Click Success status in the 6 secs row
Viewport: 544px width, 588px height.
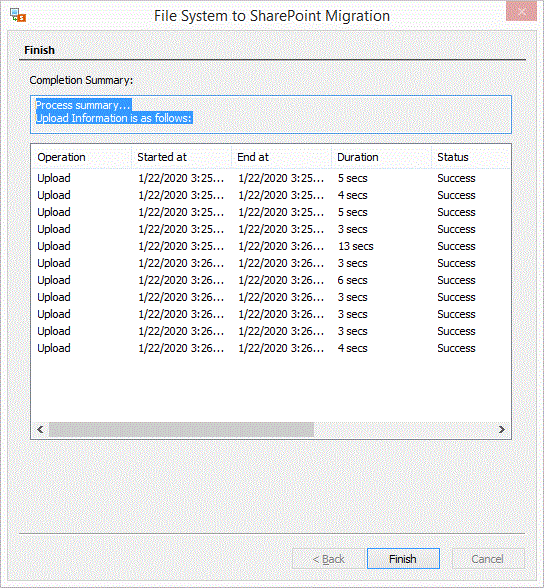coord(456,280)
